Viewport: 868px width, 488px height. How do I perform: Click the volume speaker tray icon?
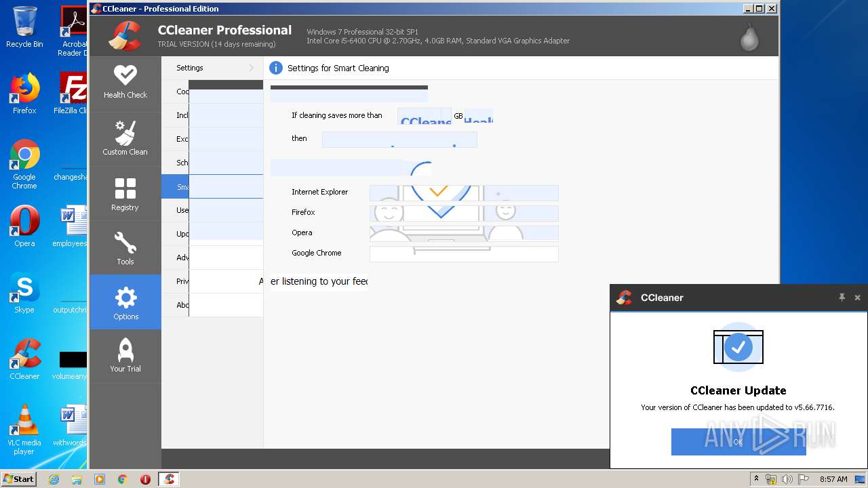787,479
